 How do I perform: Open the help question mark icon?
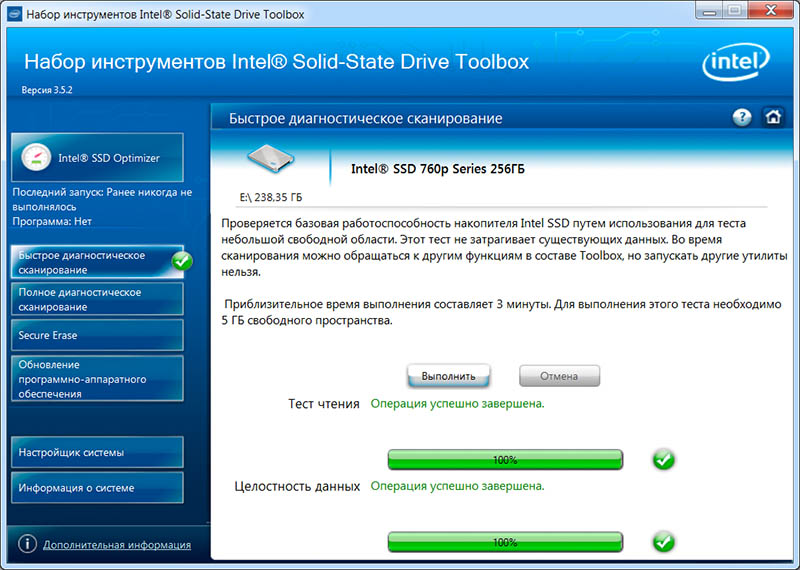[x=742, y=117]
